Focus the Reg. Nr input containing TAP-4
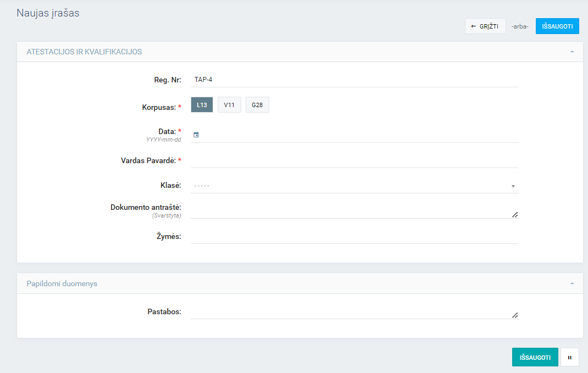 (x=354, y=80)
